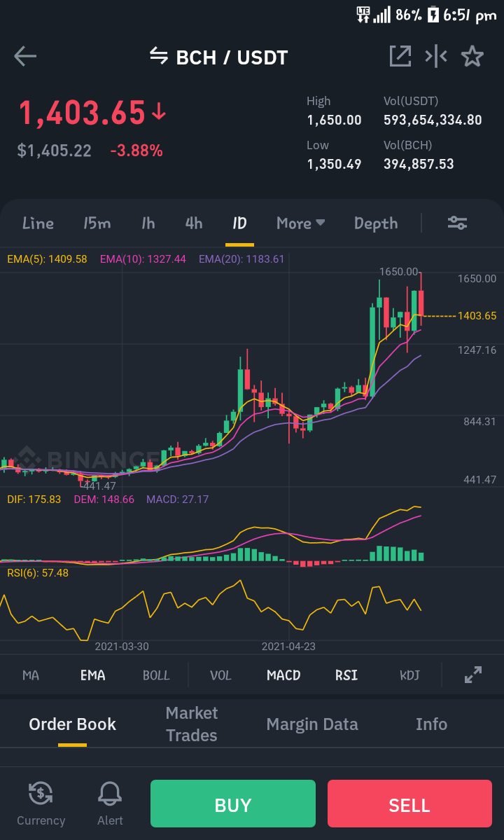Image resolution: width=504 pixels, height=840 pixels.
Task: Enable the BOLL overlay indicator
Action: (156, 675)
